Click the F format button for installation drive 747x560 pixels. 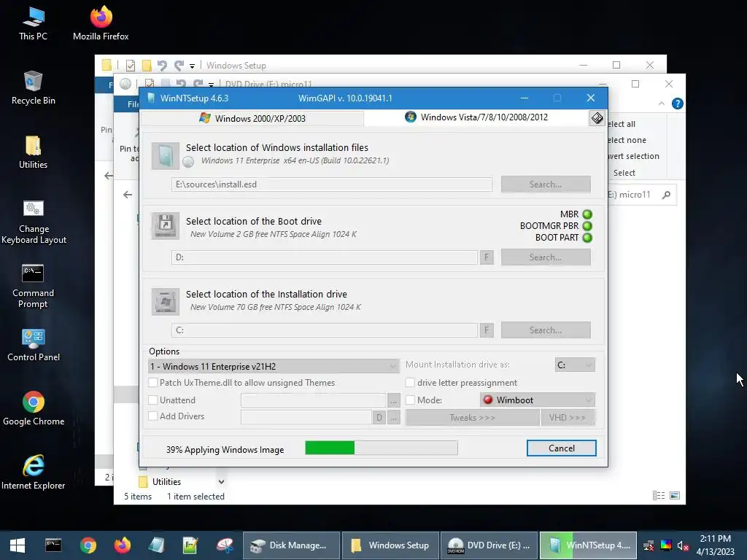pyautogui.click(x=487, y=330)
